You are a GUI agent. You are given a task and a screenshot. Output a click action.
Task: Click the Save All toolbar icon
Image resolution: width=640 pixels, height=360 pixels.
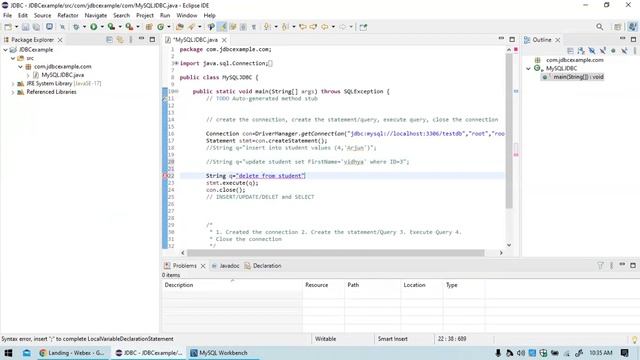pos(36,27)
